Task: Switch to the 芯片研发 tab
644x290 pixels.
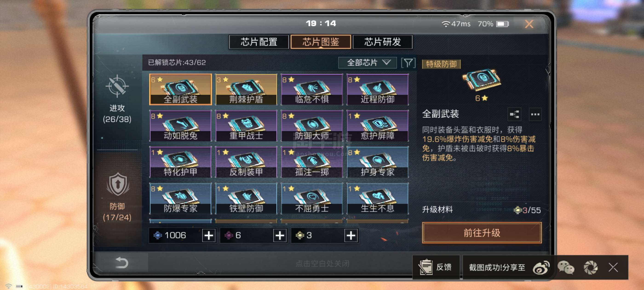Action: tap(382, 42)
